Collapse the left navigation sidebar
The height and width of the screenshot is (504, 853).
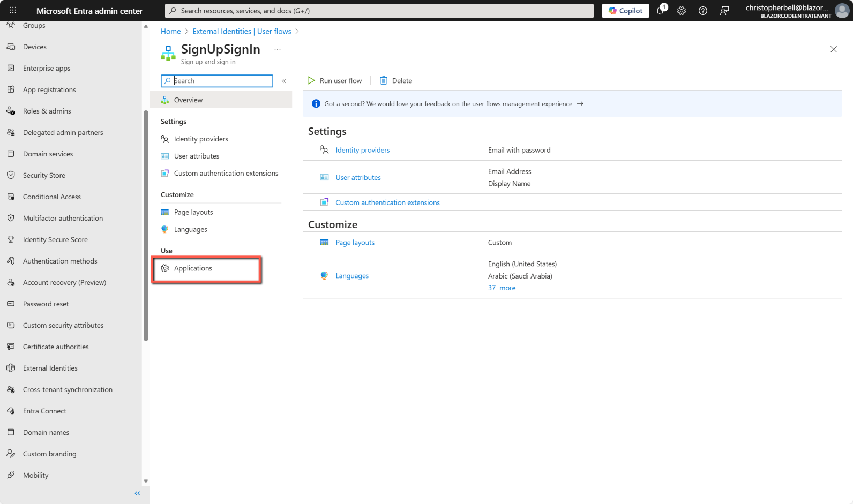pos(137,493)
